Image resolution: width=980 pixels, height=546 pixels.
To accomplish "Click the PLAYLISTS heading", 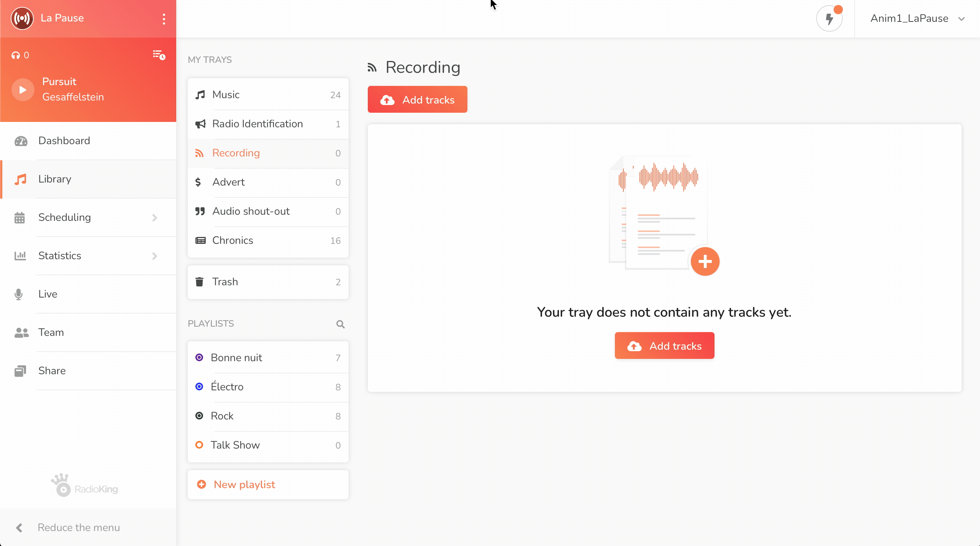I will coord(211,324).
